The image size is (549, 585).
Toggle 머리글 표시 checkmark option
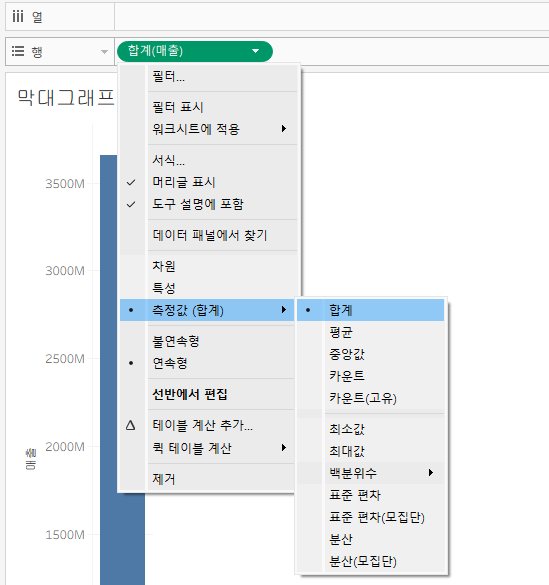209,182
